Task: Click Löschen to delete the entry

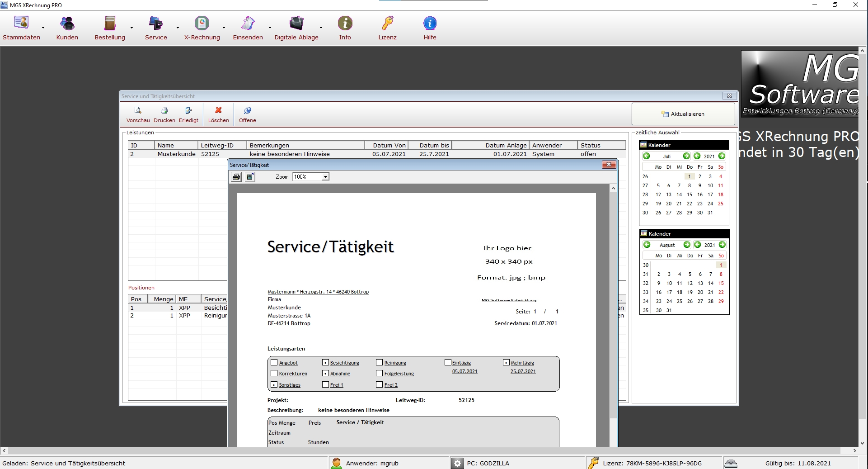Action: click(x=219, y=115)
